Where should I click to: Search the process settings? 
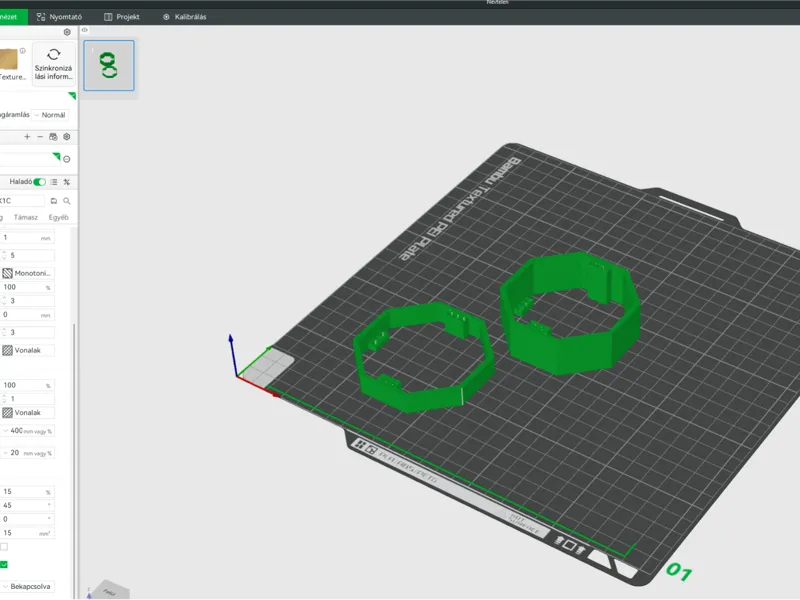[67, 201]
